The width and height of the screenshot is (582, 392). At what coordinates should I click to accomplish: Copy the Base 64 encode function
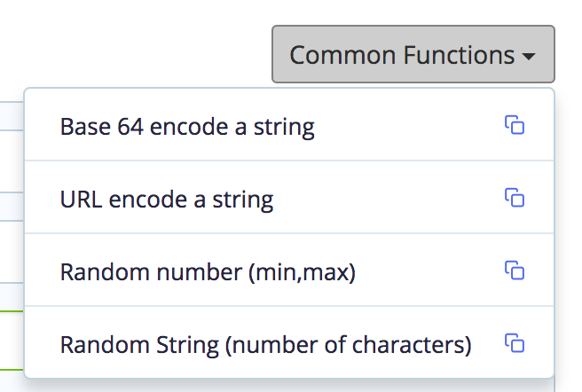(515, 125)
